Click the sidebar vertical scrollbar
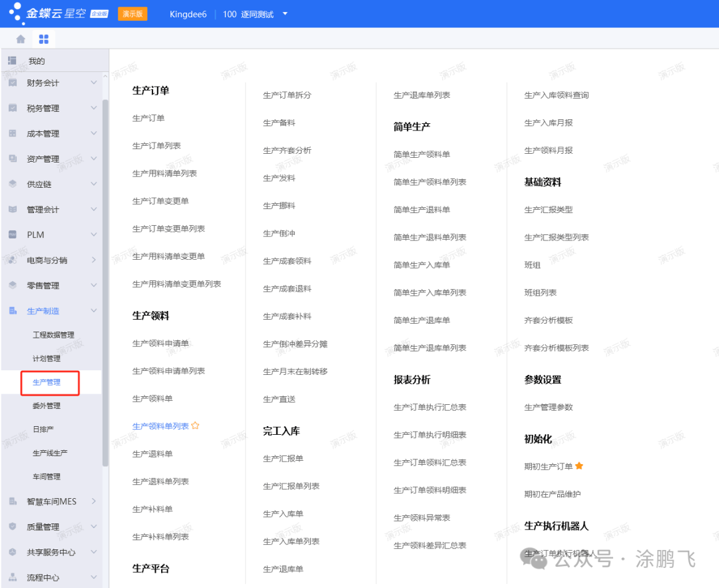719x588 pixels. (105, 280)
